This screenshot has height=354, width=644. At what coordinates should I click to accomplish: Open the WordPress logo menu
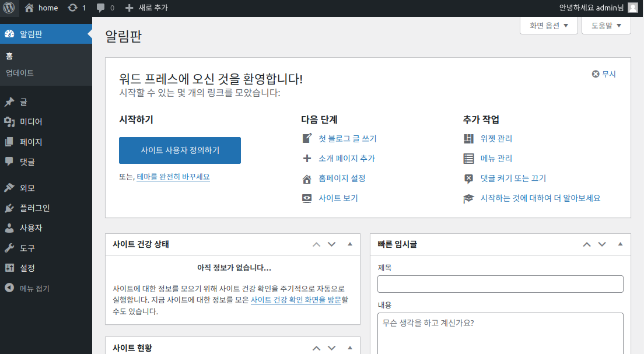(x=9, y=8)
